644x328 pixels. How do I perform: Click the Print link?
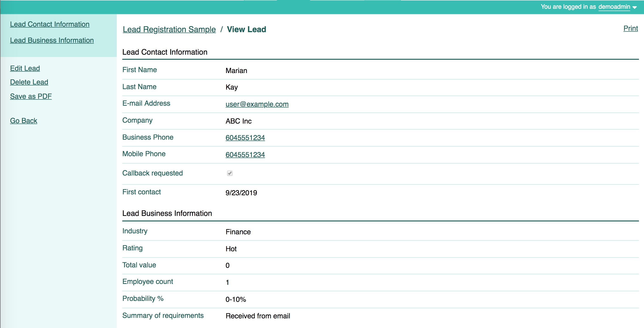630,28
